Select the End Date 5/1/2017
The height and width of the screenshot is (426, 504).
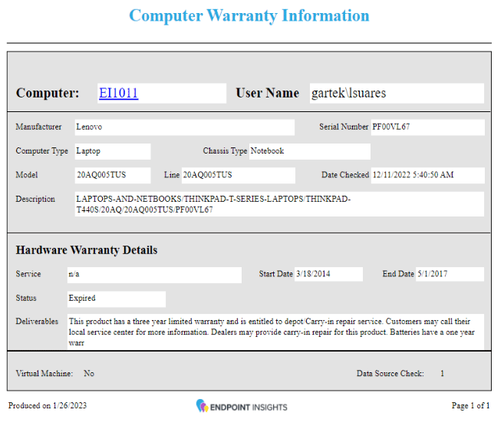point(450,274)
